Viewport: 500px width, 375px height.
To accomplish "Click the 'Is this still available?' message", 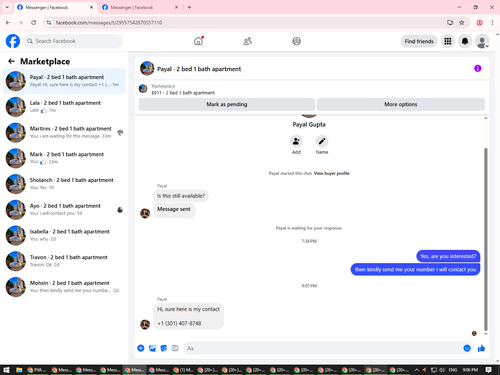I will click(181, 196).
